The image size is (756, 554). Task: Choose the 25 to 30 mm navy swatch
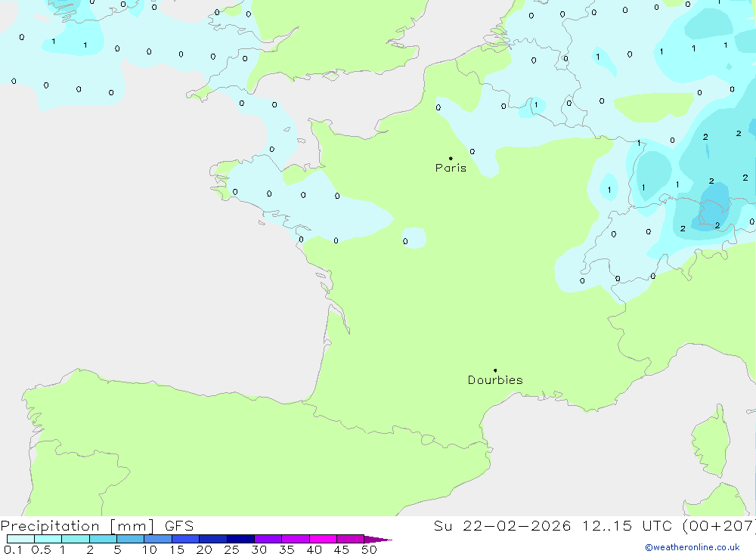240,539
